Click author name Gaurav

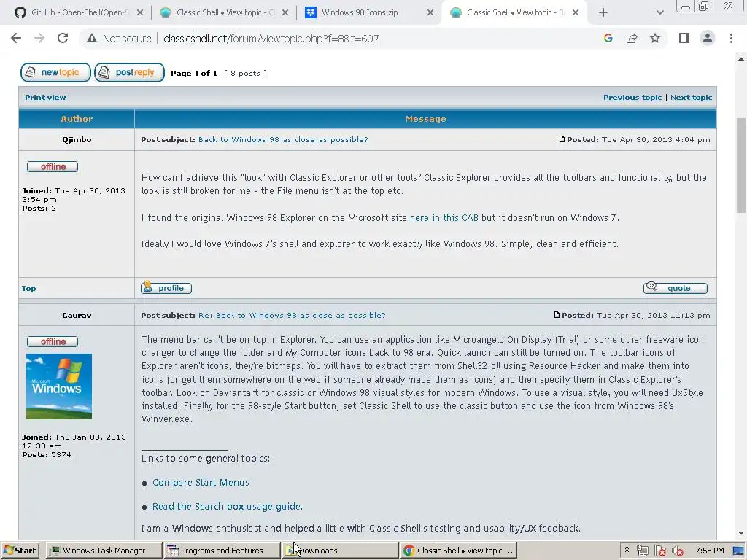coord(77,315)
